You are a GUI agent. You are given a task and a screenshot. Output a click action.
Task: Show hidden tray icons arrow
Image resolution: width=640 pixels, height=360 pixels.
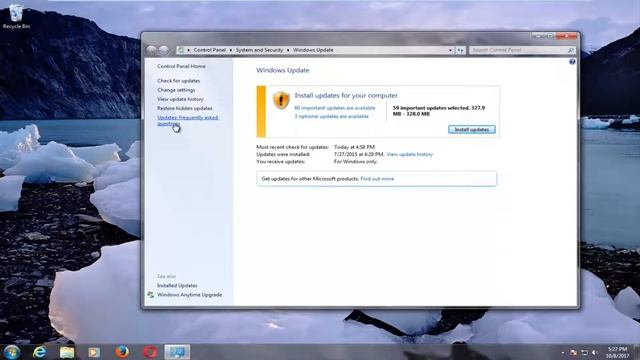point(563,353)
